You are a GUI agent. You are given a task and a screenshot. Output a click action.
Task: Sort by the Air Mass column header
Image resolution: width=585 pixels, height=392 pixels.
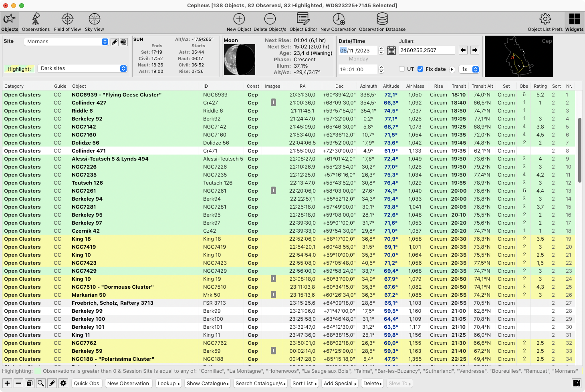point(415,86)
